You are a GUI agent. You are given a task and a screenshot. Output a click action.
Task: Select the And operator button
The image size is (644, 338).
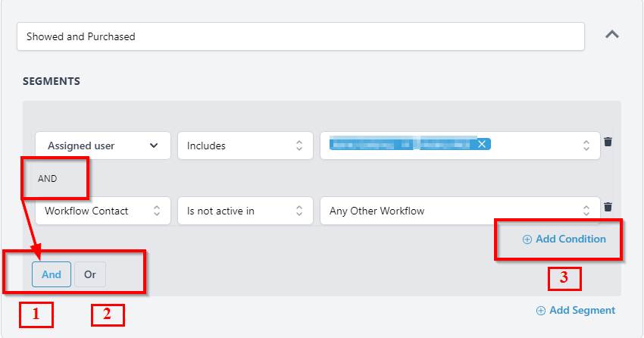coord(52,274)
